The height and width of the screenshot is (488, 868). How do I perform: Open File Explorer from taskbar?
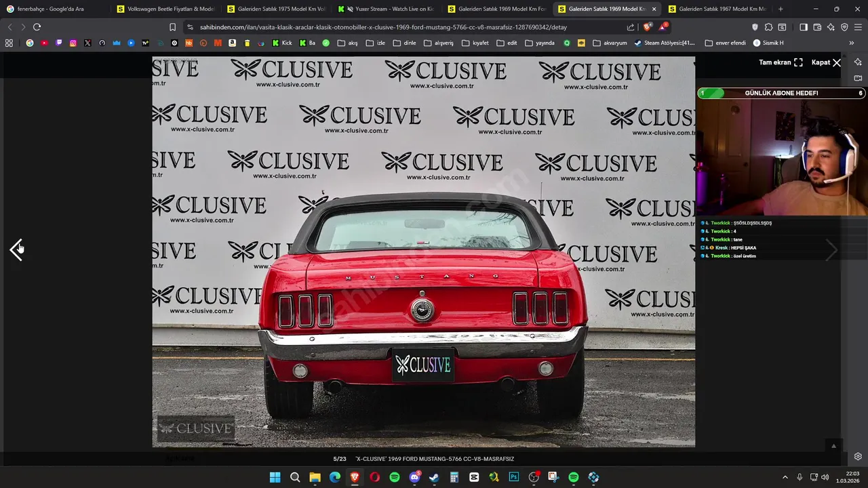[x=315, y=477]
